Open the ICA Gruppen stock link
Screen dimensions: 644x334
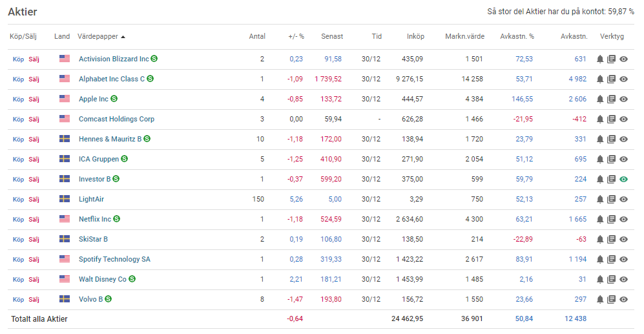99,159
